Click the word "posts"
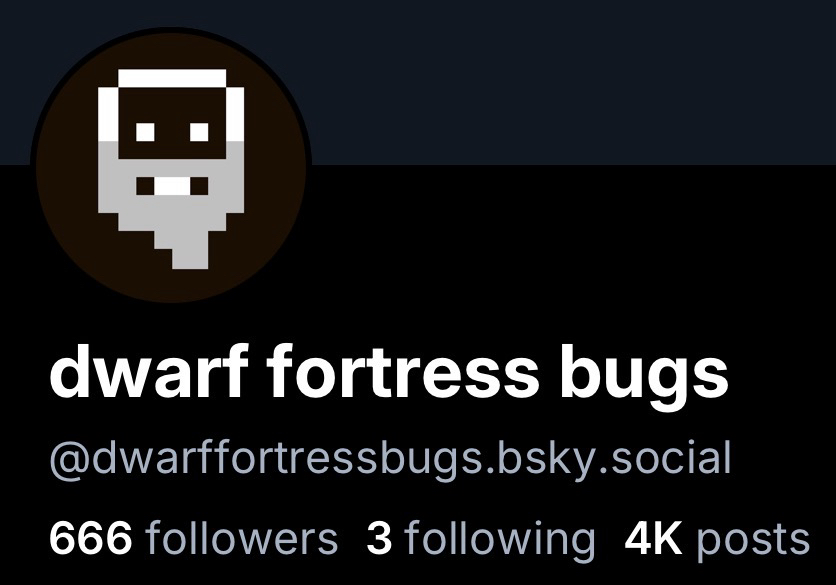 (x=753, y=541)
